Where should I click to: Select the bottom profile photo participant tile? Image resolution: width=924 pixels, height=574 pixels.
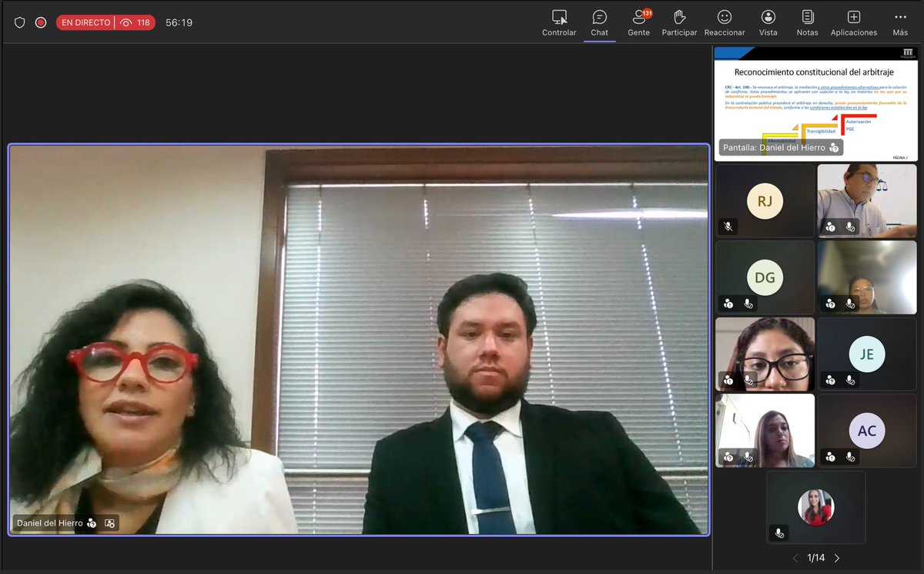816,507
